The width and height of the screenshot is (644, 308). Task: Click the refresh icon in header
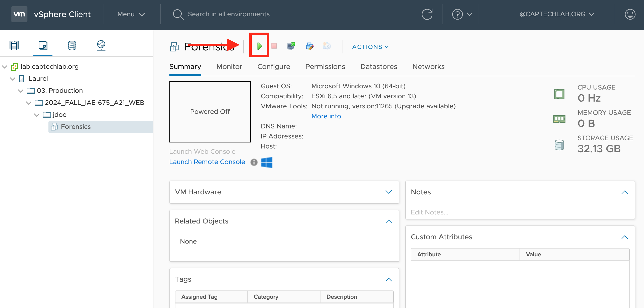click(427, 14)
